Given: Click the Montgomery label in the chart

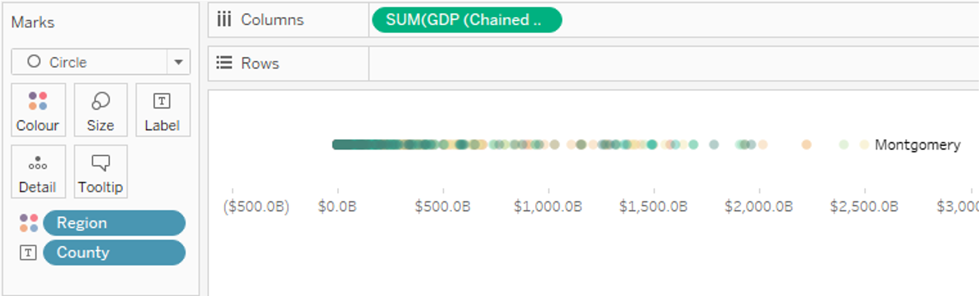Looking at the screenshot, I should pyautogui.click(x=917, y=144).
